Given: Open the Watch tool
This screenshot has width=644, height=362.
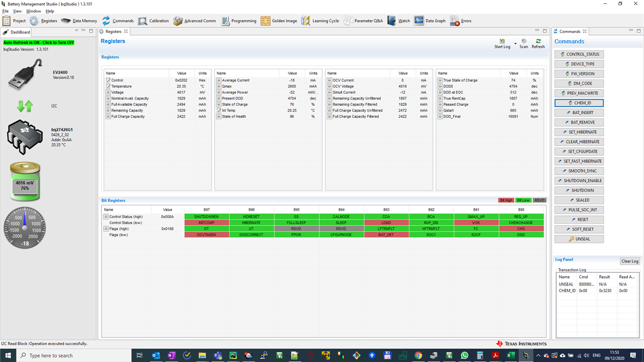Looking at the screenshot, I should pos(398,21).
